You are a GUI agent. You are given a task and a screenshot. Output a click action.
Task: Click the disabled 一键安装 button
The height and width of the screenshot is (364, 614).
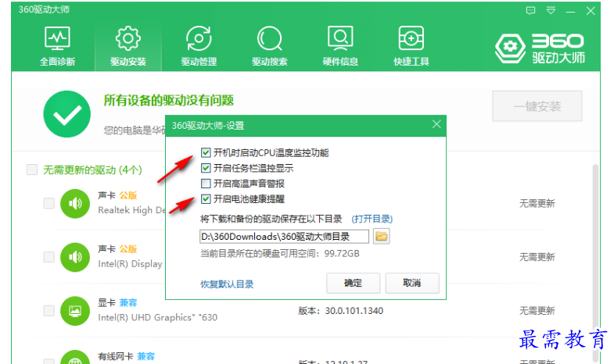click(x=537, y=106)
